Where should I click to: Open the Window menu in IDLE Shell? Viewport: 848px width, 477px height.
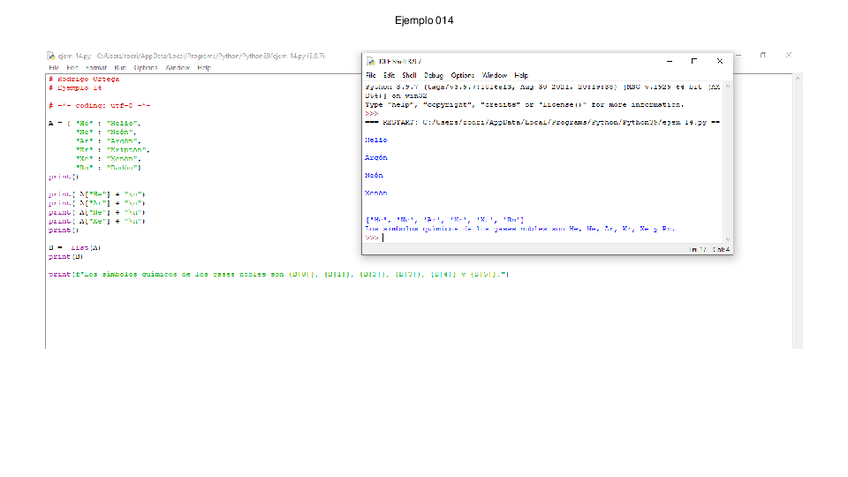point(494,75)
